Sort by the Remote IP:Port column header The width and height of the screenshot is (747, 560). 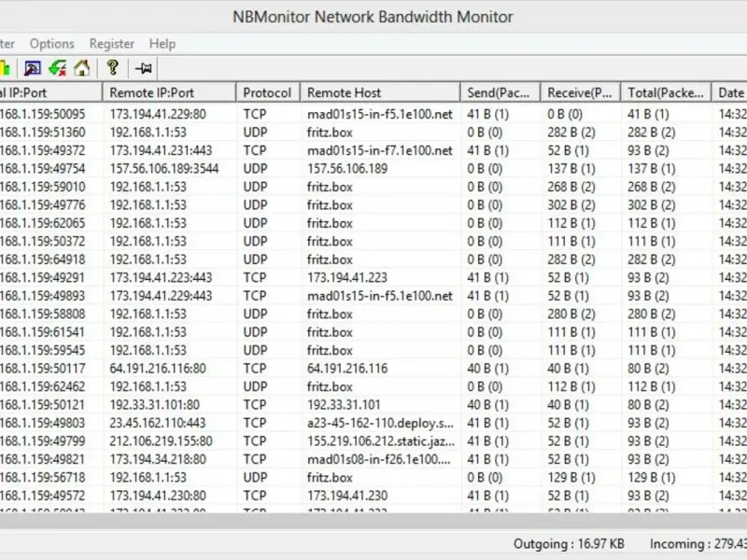[170, 92]
